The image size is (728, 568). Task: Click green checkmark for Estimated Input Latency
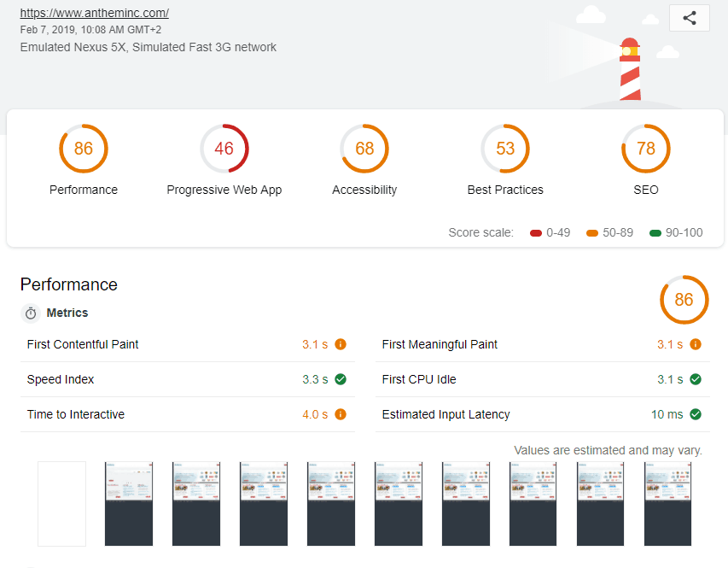[696, 414]
